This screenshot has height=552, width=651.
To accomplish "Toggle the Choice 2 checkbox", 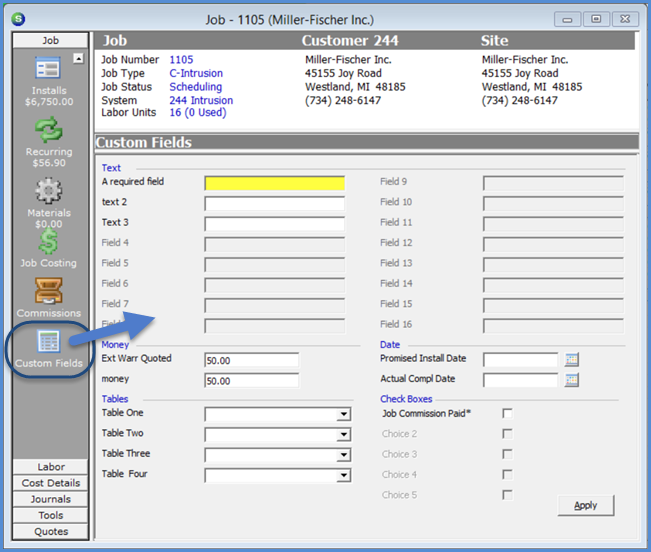I will click(x=507, y=434).
